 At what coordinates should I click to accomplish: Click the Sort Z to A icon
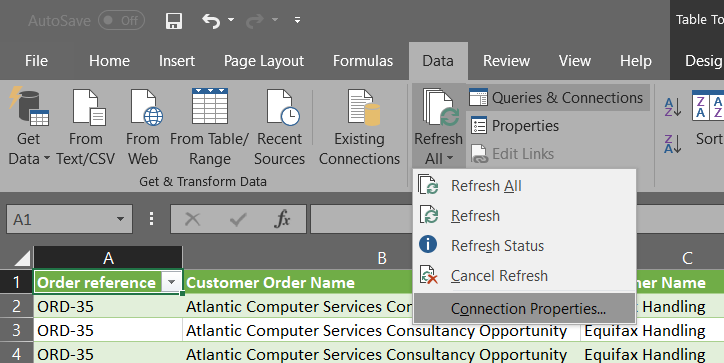[672, 144]
